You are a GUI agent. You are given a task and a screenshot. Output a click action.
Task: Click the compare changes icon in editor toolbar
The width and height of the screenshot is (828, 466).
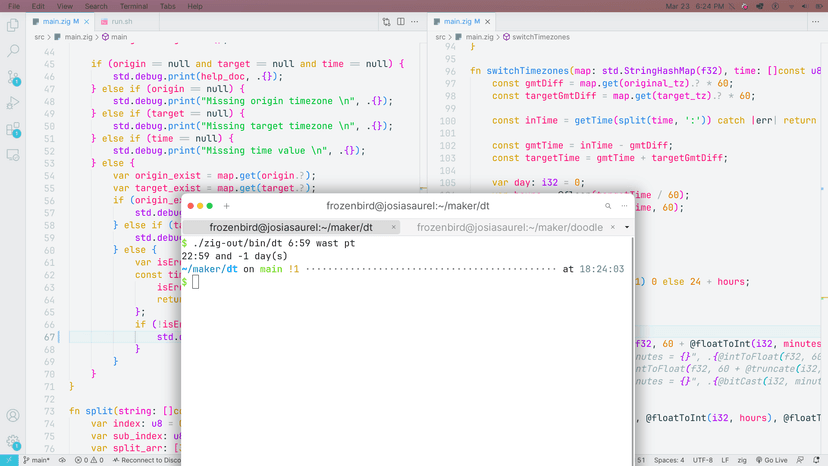[x=387, y=21]
